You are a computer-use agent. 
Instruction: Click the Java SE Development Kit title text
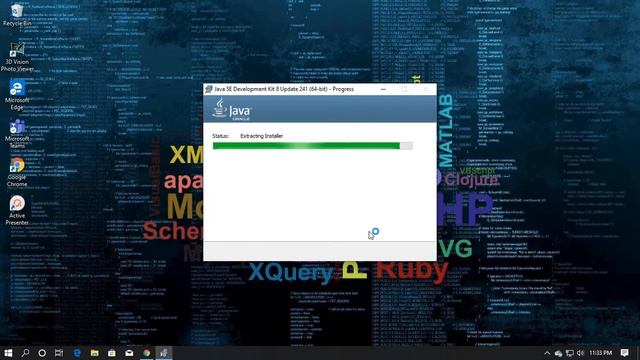[x=284, y=89]
